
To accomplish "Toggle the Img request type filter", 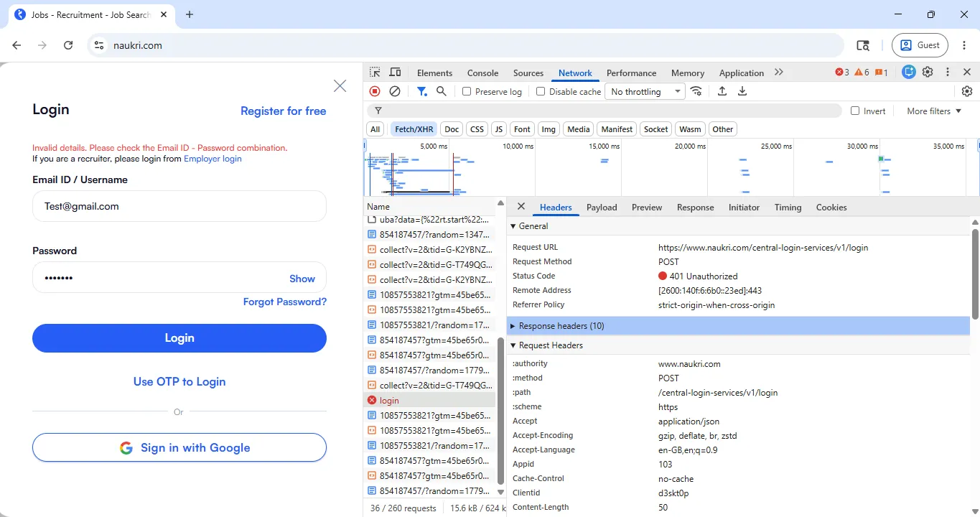I will (x=549, y=129).
